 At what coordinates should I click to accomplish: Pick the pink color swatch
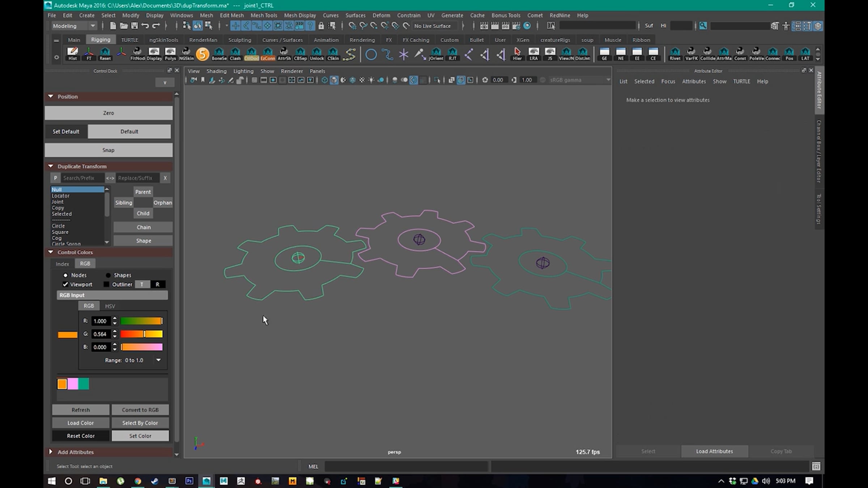coord(73,384)
